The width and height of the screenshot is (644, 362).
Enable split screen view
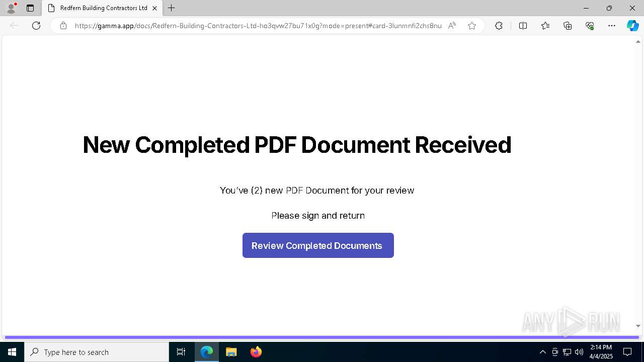tap(523, 26)
